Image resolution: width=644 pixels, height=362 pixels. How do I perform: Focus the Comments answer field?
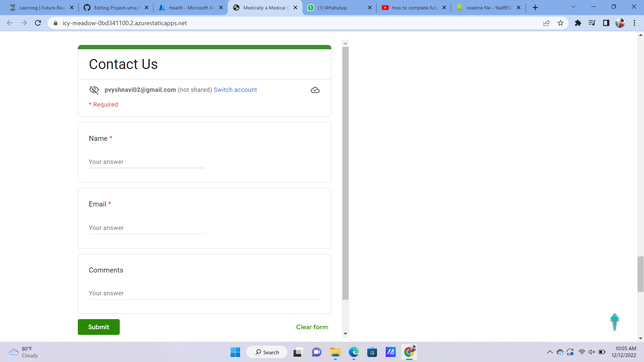pos(205,293)
